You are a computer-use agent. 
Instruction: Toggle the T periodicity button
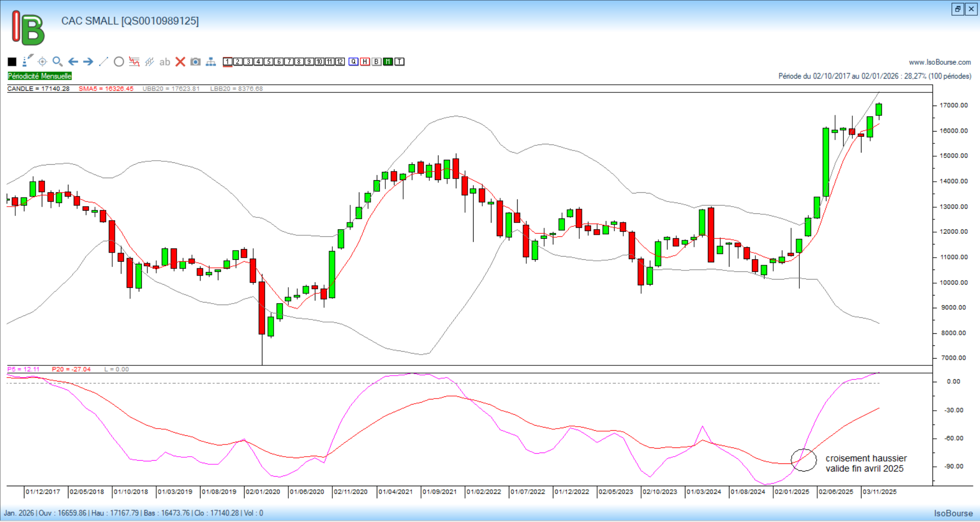(x=400, y=62)
